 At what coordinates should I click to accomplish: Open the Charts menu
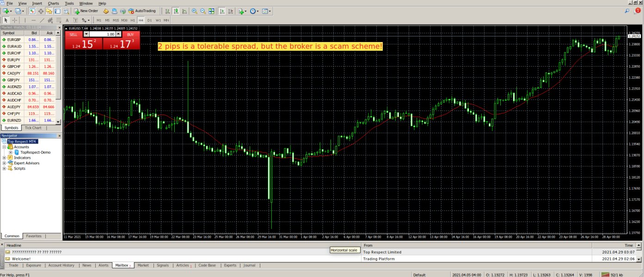click(x=53, y=3)
